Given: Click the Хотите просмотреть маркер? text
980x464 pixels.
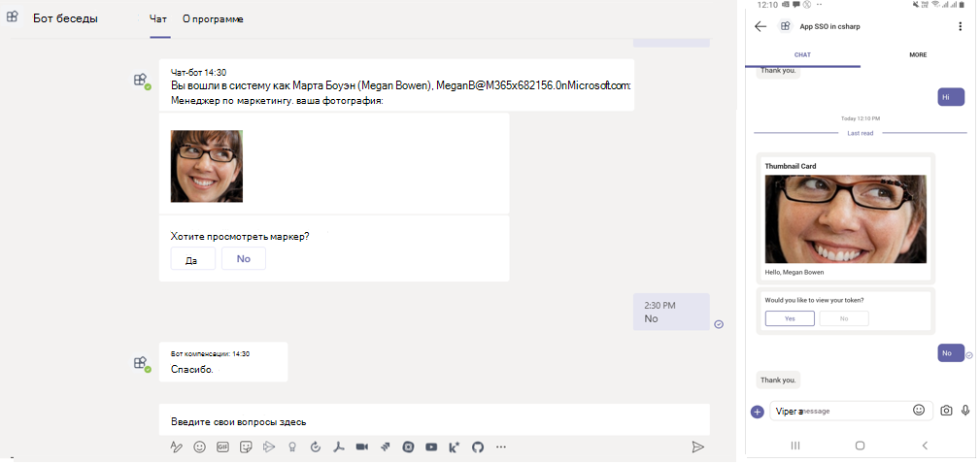Looking at the screenshot, I should tap(241, 237).
